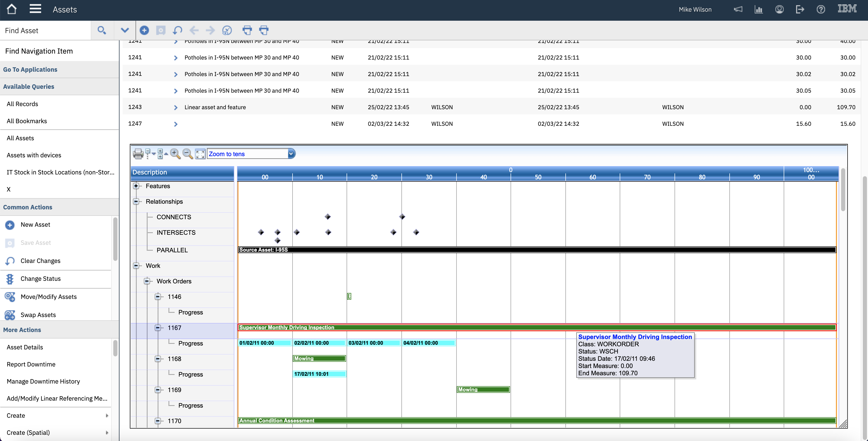The image size is (868, 441).
Task: Open the help question mark icon
Action: pos(821,9)
